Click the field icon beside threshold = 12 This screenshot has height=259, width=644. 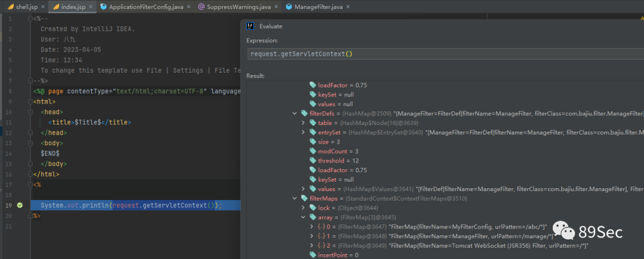pos(313,161)
